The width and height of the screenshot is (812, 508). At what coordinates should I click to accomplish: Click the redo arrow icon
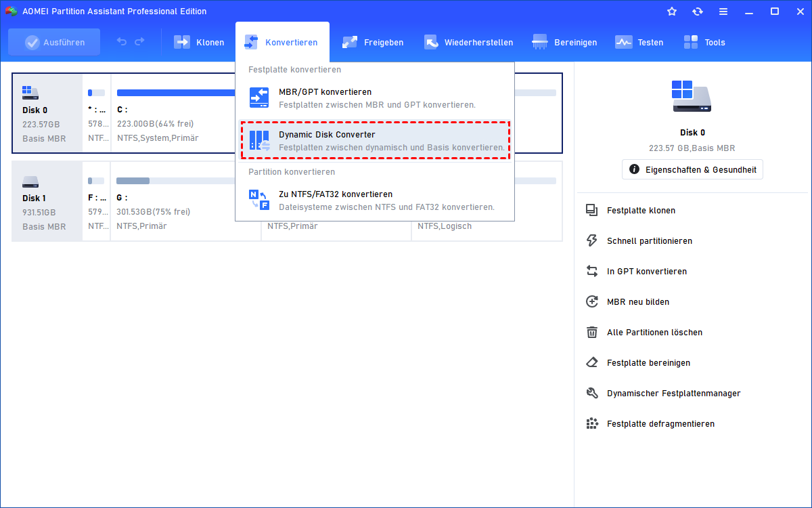point(139,42)
